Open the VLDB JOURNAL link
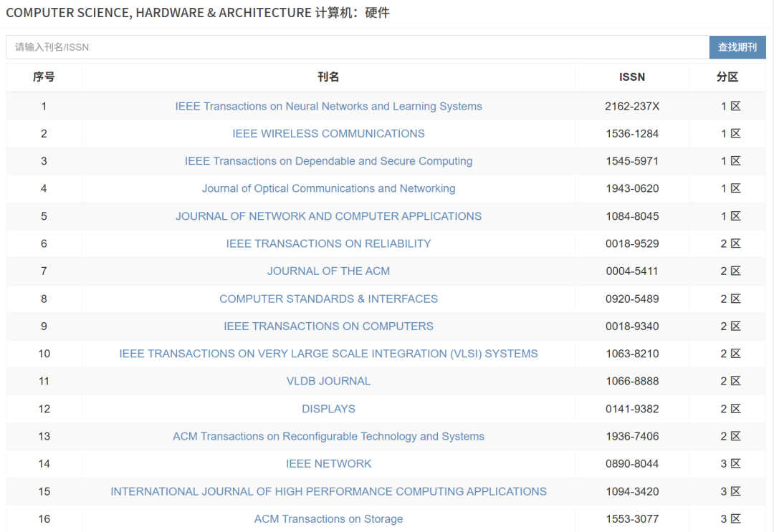774x532 pixels. coord(328,381)
